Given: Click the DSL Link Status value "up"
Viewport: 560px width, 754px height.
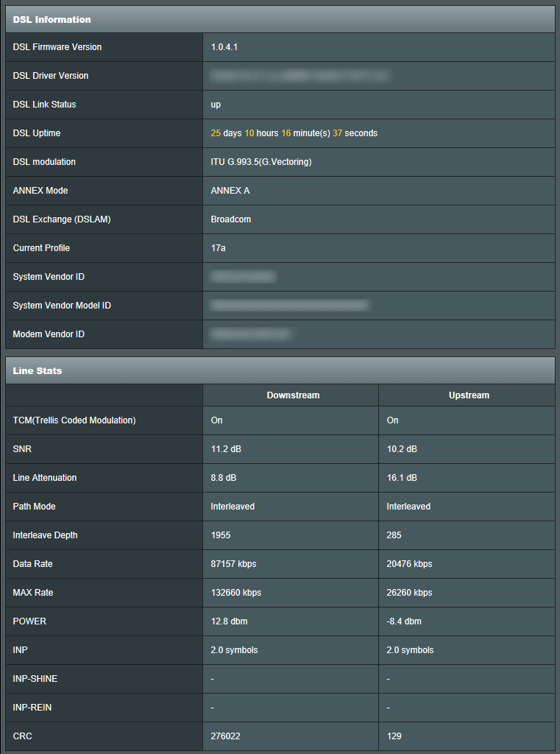Looking at the screenshot, I should pos(216,105).
